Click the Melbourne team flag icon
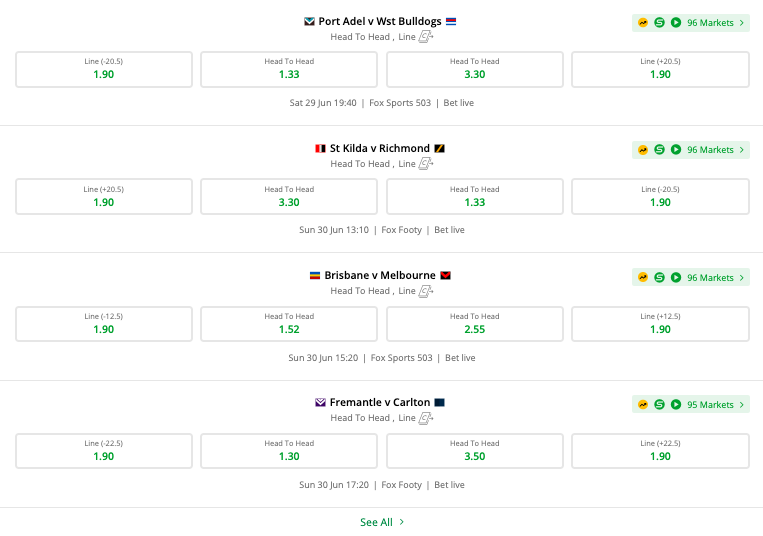This screenshot has width=763, height=536. 446,275
